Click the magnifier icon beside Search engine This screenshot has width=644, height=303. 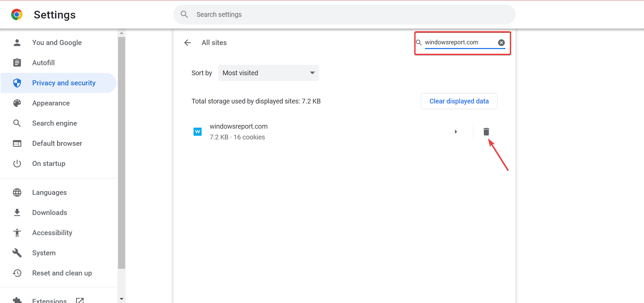tap(17, 123)
